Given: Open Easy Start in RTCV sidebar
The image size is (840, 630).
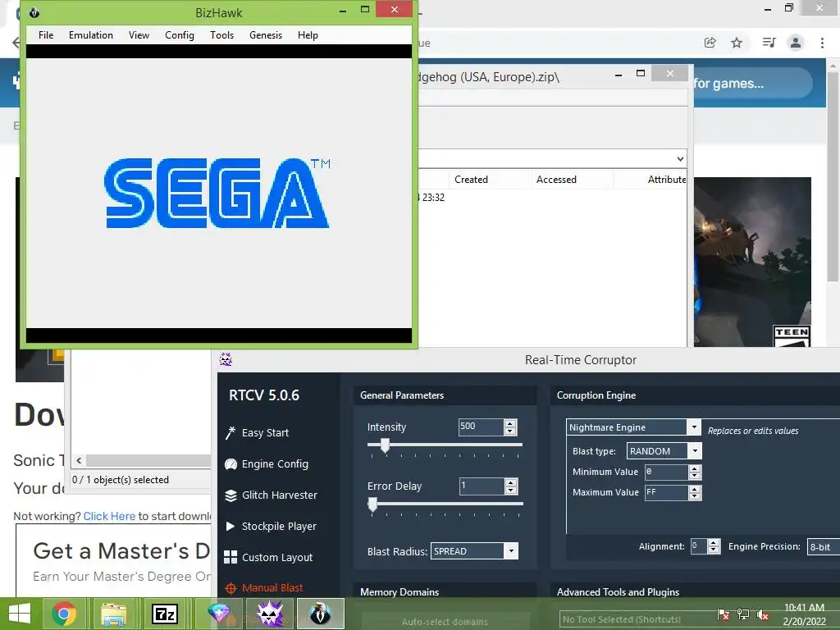Looking at the screenshot, I should (258, 433).
